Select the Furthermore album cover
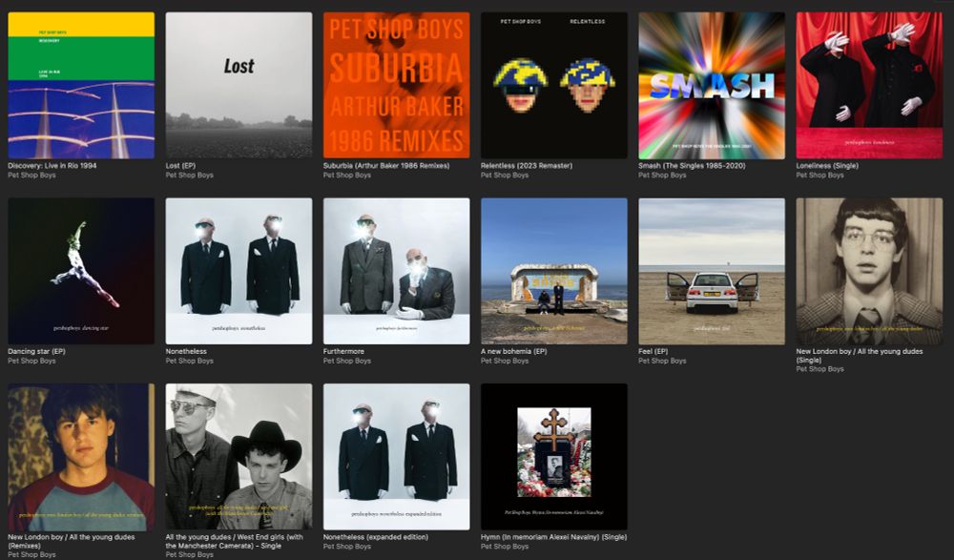This screenshot has width=954, height=560. click(x=396, y=271)
